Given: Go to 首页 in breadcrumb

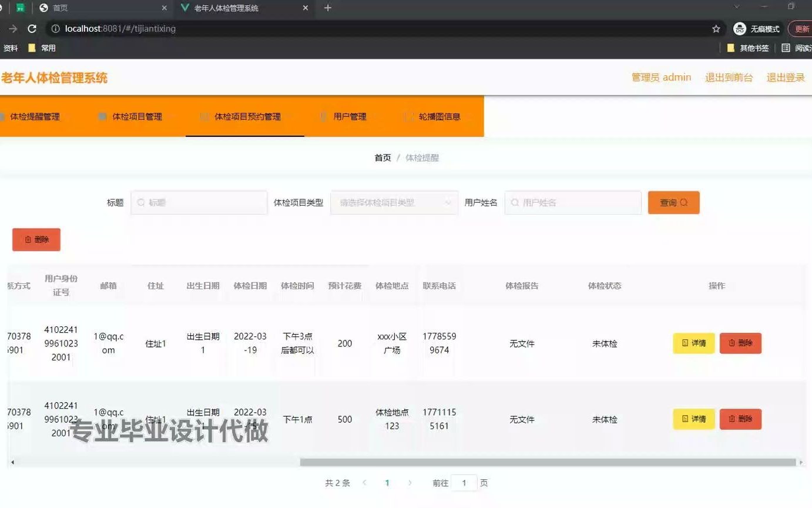Looking at the screenshot, I should tap(382, 158).
